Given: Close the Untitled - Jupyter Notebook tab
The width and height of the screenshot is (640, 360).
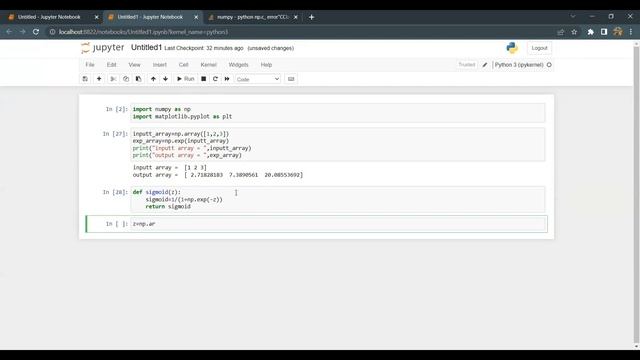Looking at the screenshot, I should [x=96, y=17].
